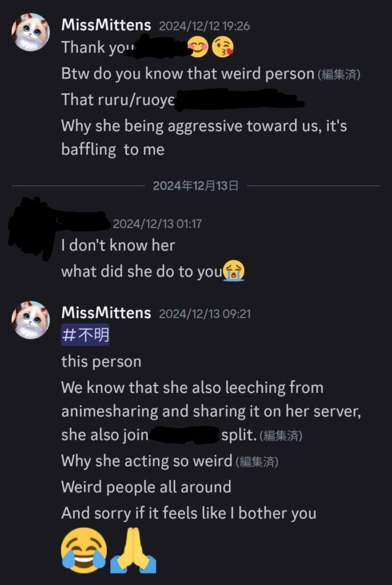Select the 2024年12月13日 date divider
This screenshot has width=392, height=585.
pyautogui.click(x=195, y=186)
